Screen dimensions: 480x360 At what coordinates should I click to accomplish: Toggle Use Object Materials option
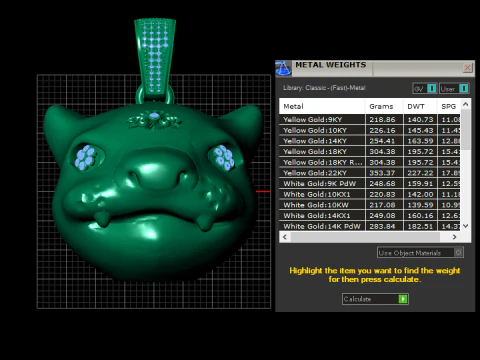(x=420, y=253)
